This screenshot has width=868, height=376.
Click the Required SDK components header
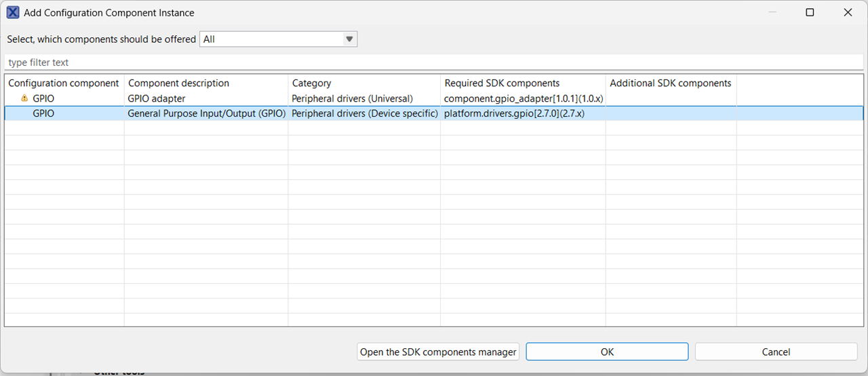click(502, 83)
